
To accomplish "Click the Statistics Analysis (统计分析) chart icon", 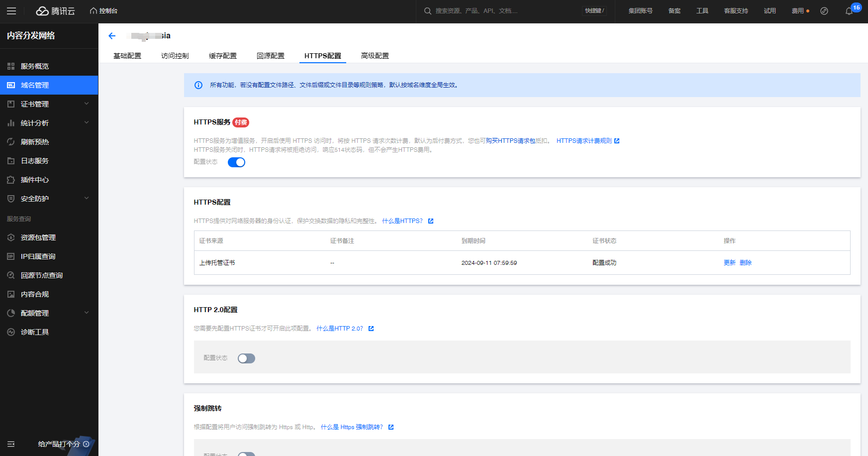I will (x=11, y=123).
